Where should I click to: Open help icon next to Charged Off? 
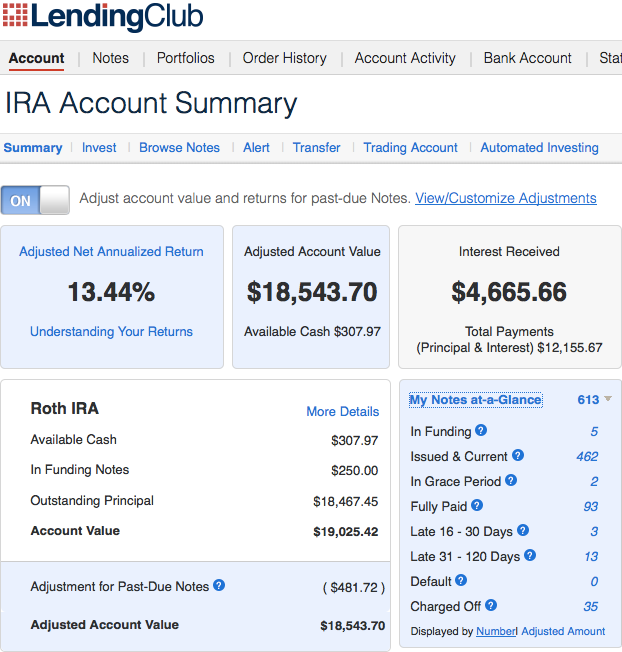point(491,605)
